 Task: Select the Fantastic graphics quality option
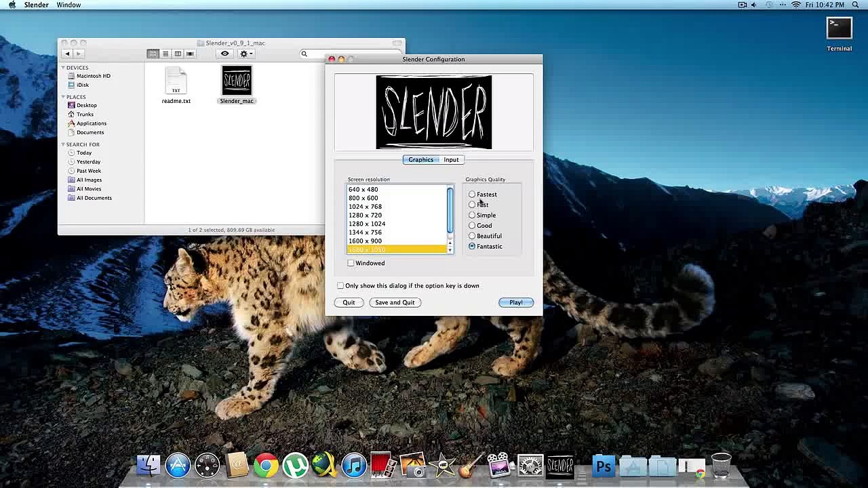tap(486, 247)
